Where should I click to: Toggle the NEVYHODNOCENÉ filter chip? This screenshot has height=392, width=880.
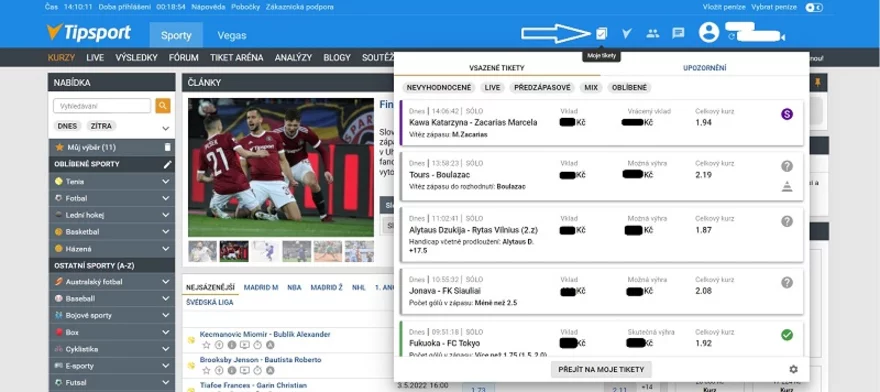tap(439, 88)
